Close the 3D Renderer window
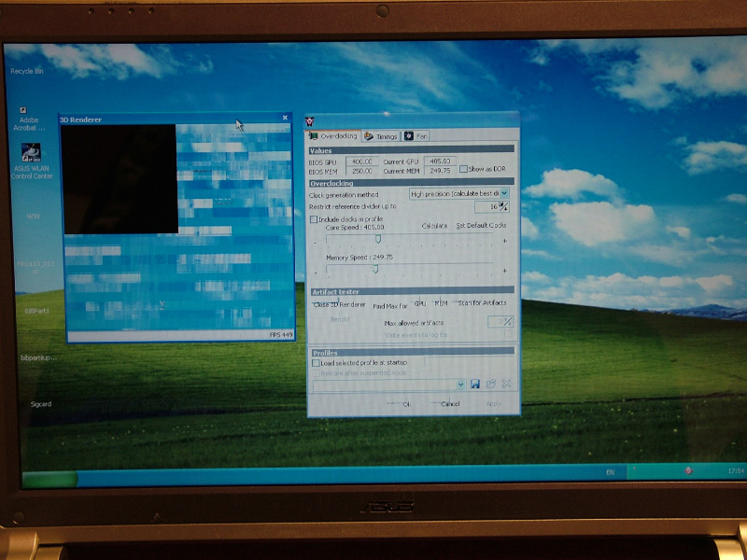This screenshot has width=747, height=560. click(x=285, y=118)
